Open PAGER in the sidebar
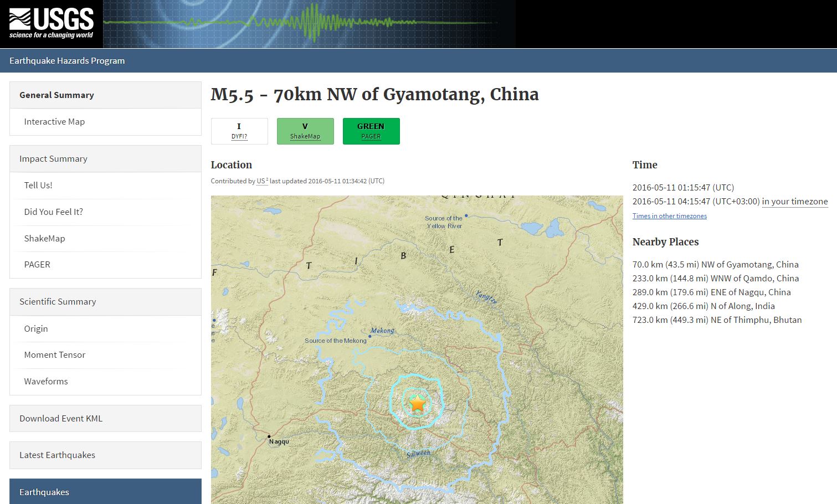Viewport: 837px width, 504px height. tap(37, 265)
